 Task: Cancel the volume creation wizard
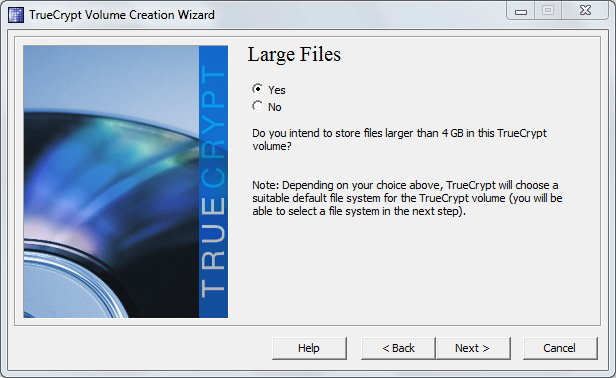click(x=560, y=348)
